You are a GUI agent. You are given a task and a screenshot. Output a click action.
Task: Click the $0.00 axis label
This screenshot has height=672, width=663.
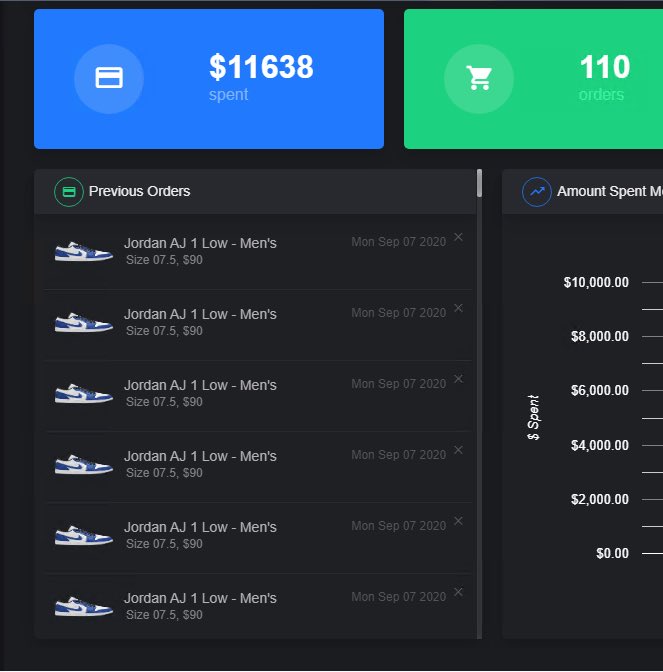tap(612, 553)
